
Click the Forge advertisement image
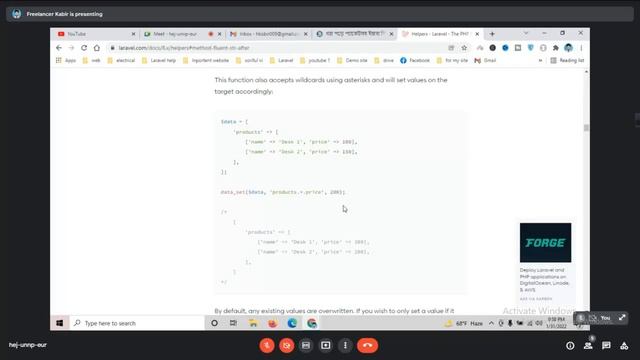(x=545, y=242)
